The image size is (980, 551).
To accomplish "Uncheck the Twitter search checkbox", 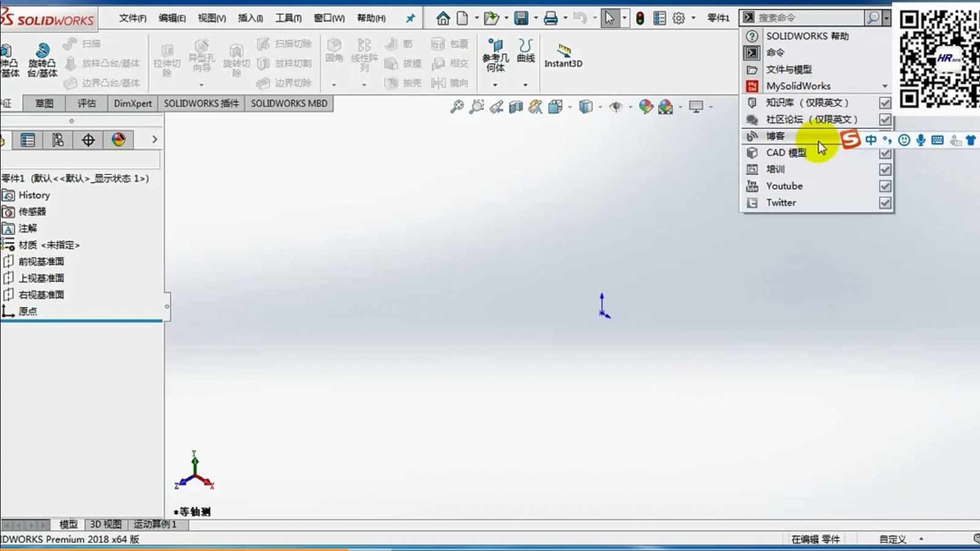I will [884, 203].
